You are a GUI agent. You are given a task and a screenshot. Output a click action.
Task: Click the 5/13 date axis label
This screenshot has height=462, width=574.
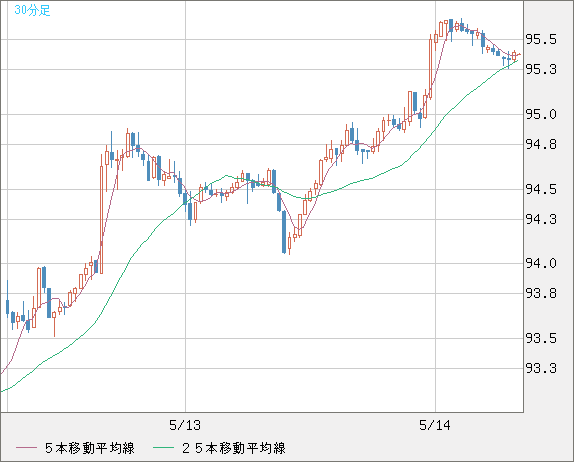click(x=185, y=425)
